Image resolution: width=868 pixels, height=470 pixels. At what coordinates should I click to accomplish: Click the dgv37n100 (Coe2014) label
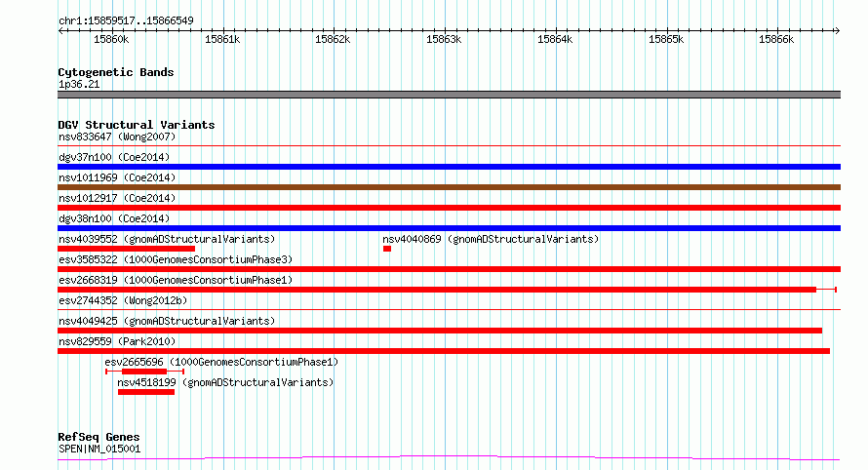(114, 157)
